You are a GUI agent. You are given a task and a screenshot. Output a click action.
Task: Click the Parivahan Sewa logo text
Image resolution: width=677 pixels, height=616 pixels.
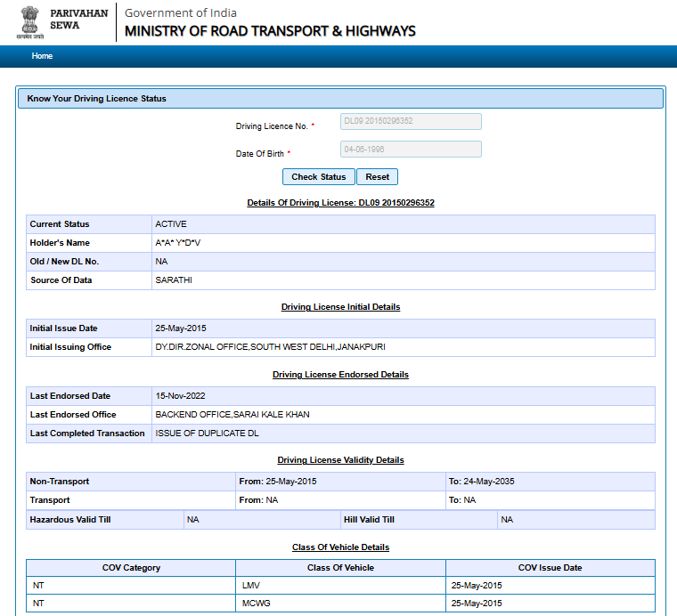(x=77, y=20)
